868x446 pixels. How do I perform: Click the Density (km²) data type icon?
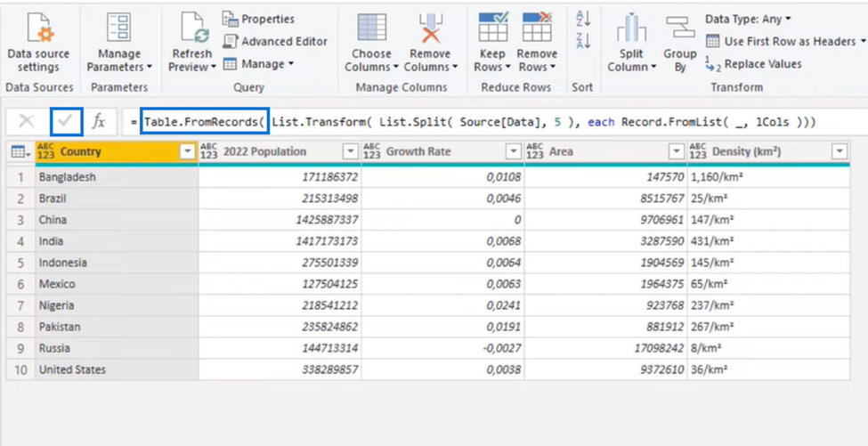point(698,151)
